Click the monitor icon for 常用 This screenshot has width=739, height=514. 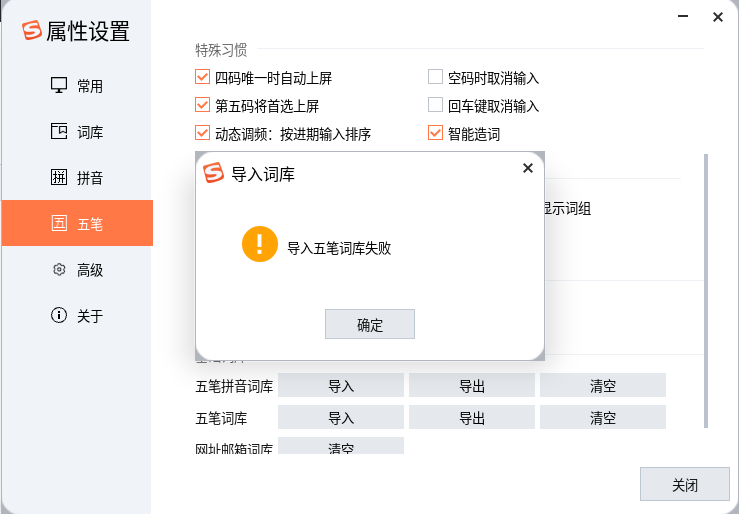click(59, 85)
